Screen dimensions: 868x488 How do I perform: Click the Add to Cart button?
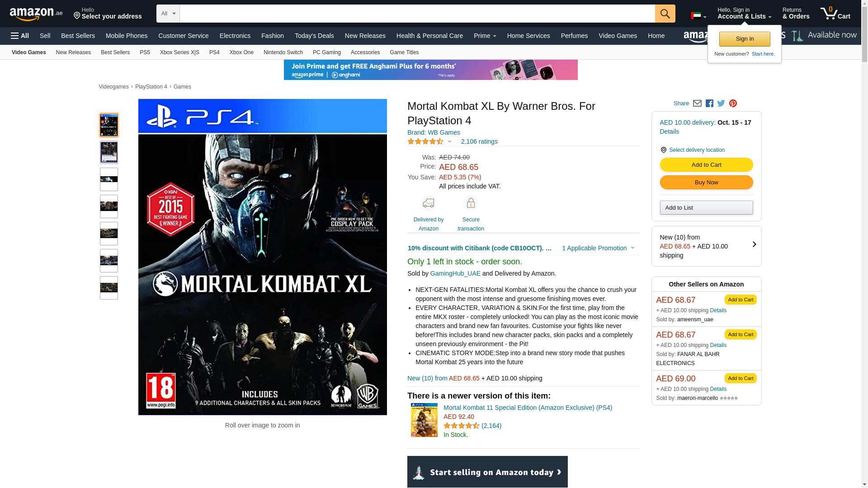(706, 164)
